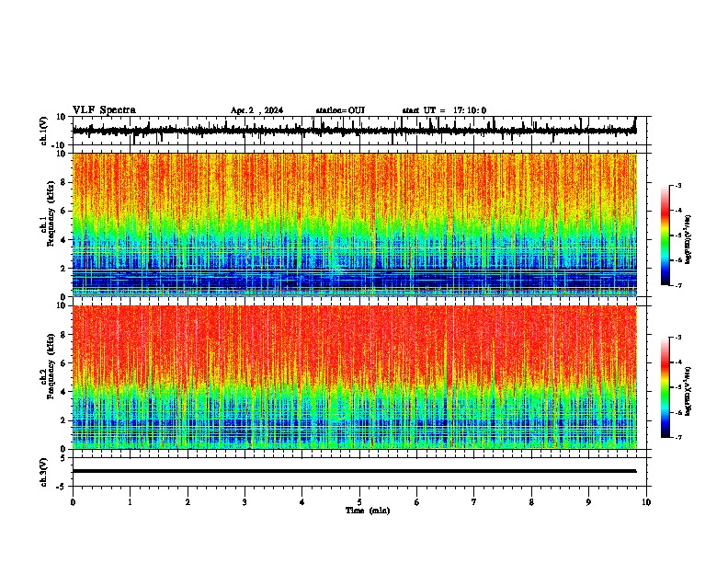Click the -7 label on the ch.1 color bar
728x563 pixels.
click(678, 285)
